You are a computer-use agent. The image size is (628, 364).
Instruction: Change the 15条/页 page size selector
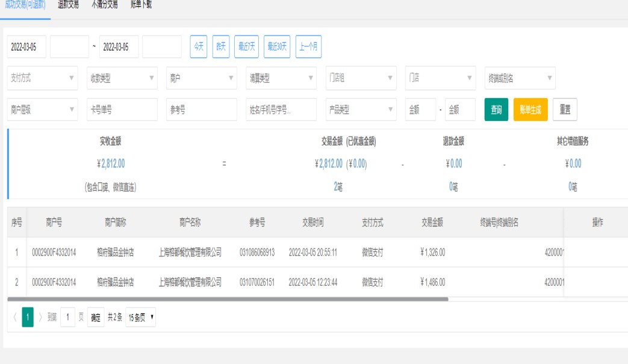[140, 317]
